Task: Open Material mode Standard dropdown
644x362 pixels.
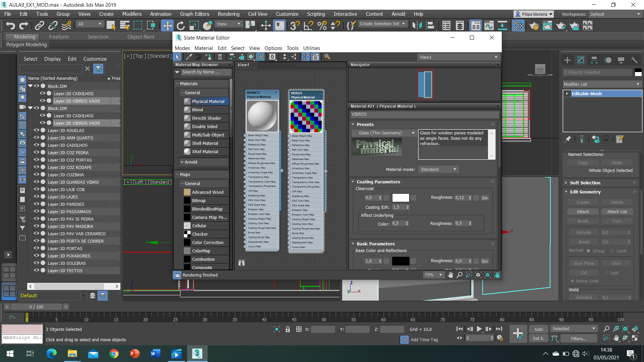Action: (438, 170)
